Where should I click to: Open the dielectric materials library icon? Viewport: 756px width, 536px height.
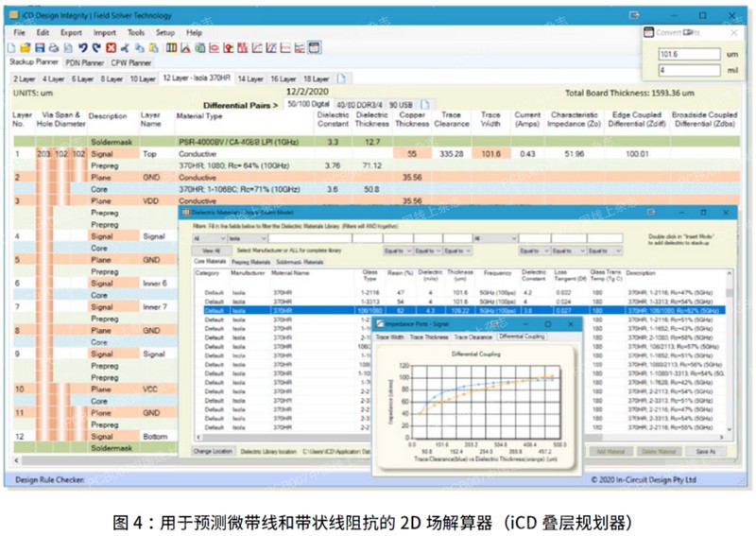(172, 48)
